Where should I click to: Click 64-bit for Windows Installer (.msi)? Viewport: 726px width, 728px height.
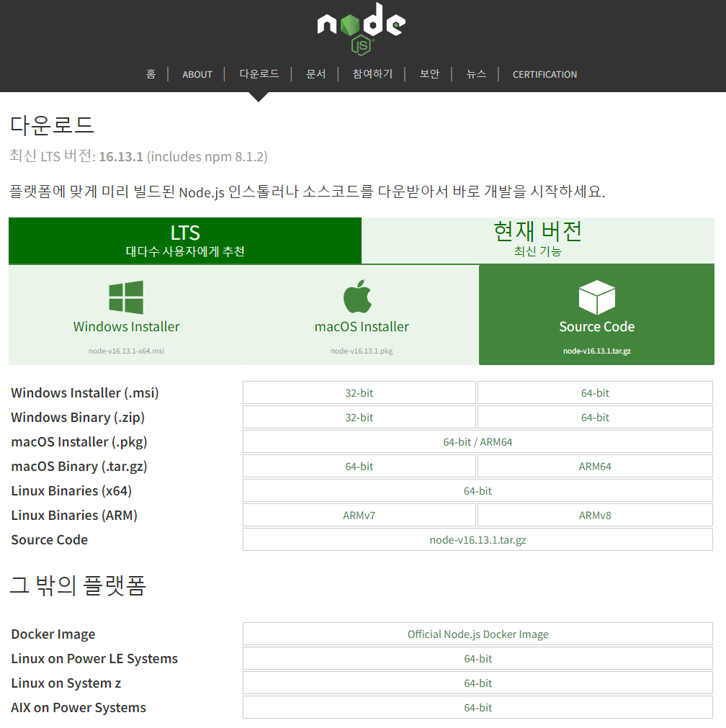pyautogui.click(x=595, y=392)
